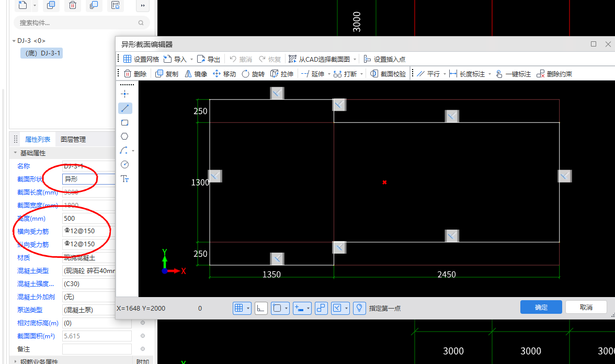Toggle object snap icon in status bar
This screenshot has height=364, width=615.
(277, 309)
